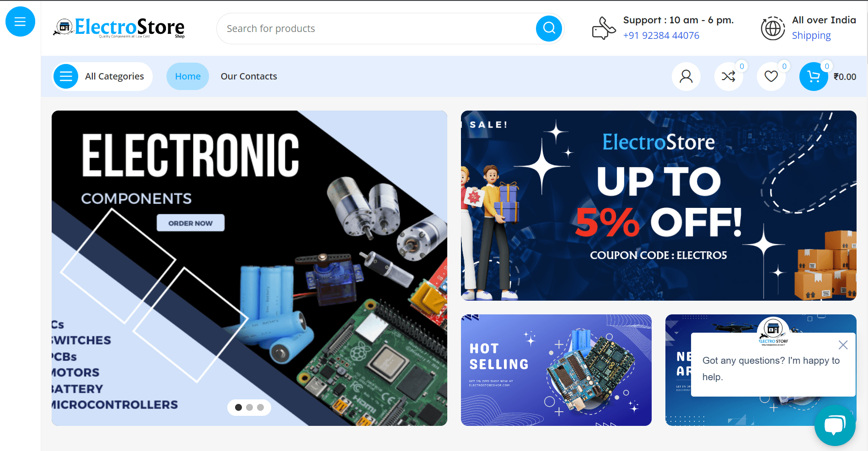
Task: Open the blue hamburger sidebar menu
Action: [20, 21]
